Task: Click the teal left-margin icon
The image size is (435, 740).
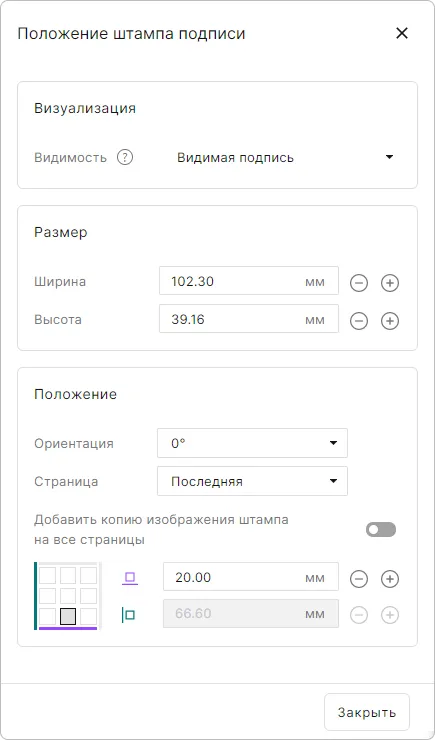Action: (128, 615)
